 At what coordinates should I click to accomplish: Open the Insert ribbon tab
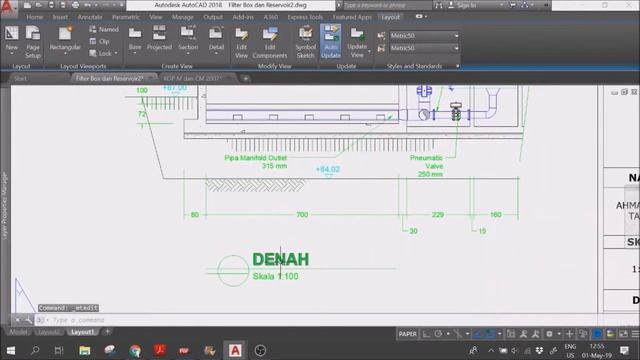(x=60, y=17)
